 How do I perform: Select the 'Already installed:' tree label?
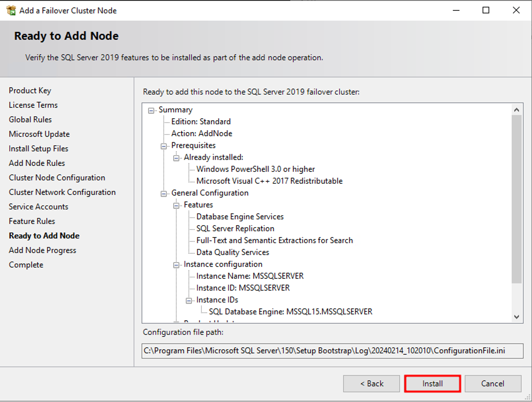point(213,157)
